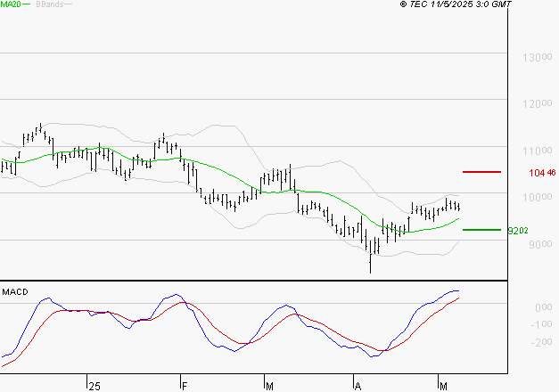The height and width of the screenshot is (392, 559).
Task: Select the 9202 support value
Action: pyautogui.click(x=518, y=230)
